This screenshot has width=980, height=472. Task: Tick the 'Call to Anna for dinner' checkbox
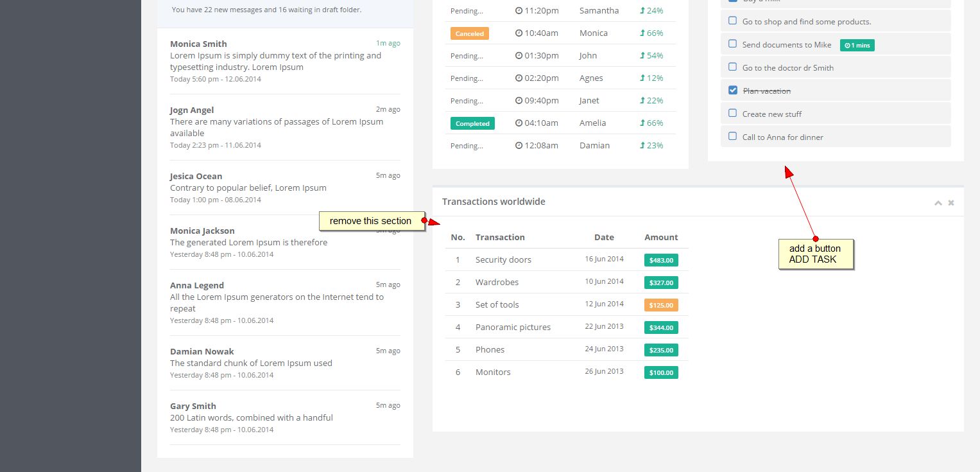732,137
